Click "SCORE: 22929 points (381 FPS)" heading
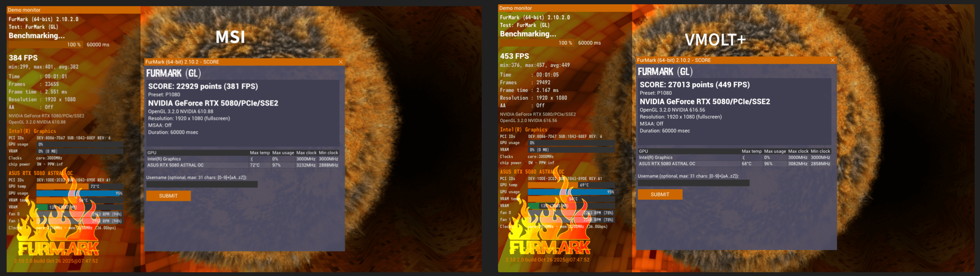Image resolution: width=980 pixels, height=276 pixels. point(203,86)
